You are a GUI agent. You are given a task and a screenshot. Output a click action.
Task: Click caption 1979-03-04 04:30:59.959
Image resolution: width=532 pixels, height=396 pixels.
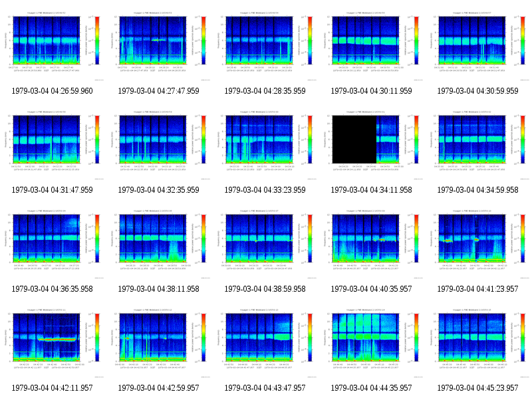[477, 91]
